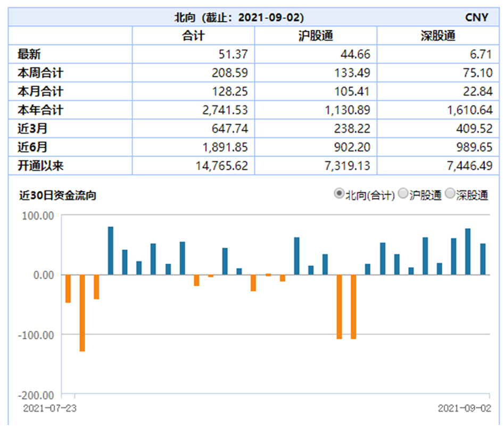
Task: Click the 近3月 深股通 value 409.52
Action: coord(471,129)
